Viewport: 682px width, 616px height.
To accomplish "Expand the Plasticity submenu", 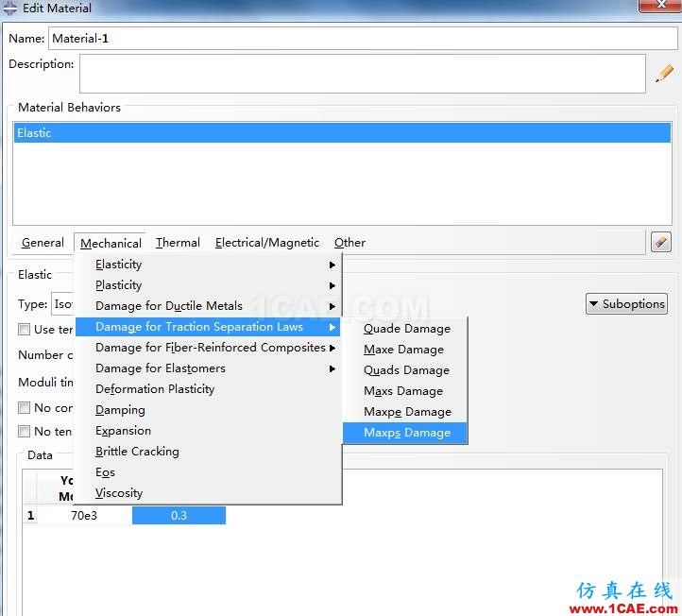I will [x=208, y=285].
